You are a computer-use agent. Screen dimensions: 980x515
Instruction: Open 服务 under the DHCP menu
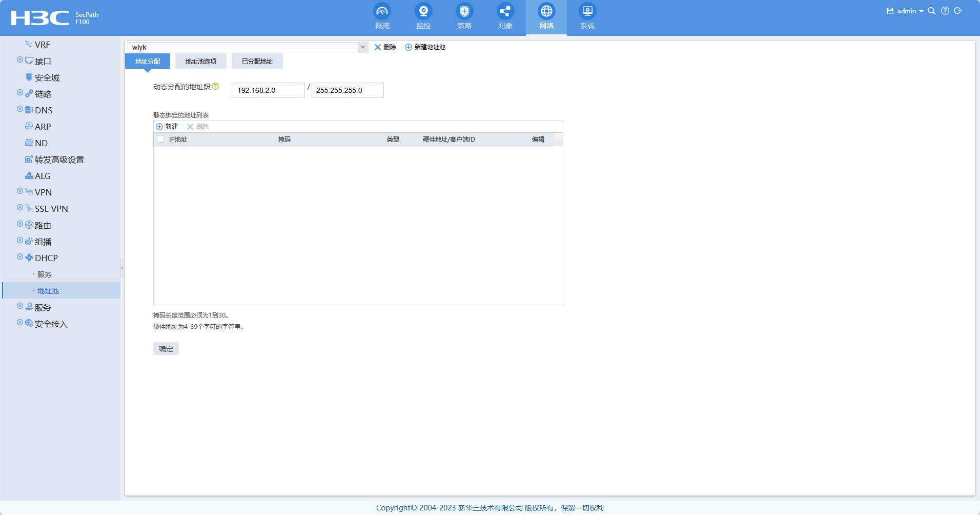point(45,274)
